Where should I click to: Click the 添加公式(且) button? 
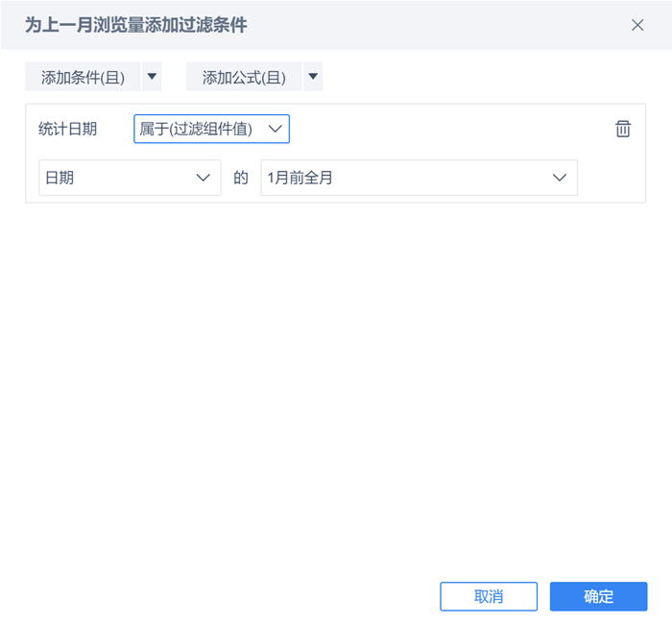[x=244, y=77]
